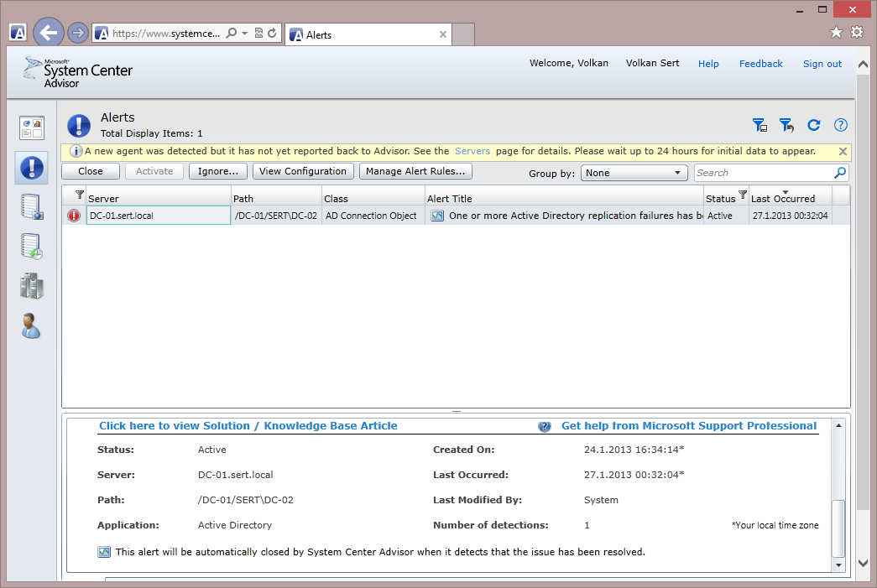This screenshot has height=588, width=877.
Task: Open the Alerts sidebar icon
Action: point(31,168)
